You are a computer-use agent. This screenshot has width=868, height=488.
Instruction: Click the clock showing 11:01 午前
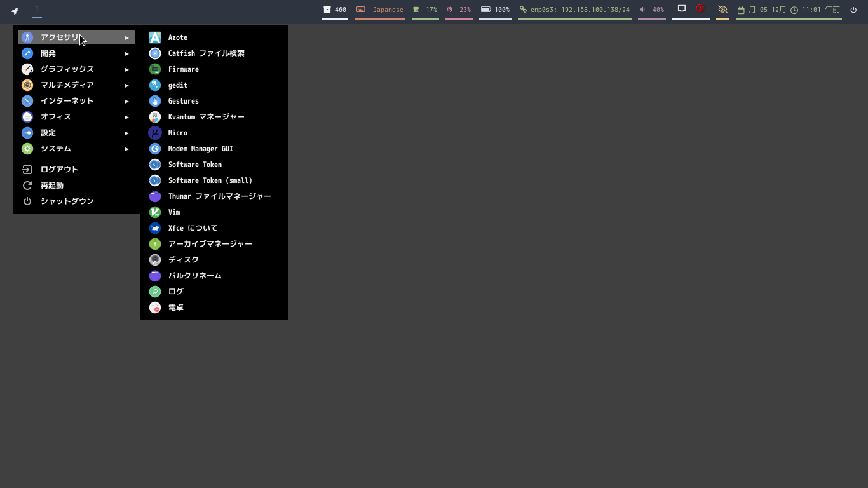[x=815, y=10]
